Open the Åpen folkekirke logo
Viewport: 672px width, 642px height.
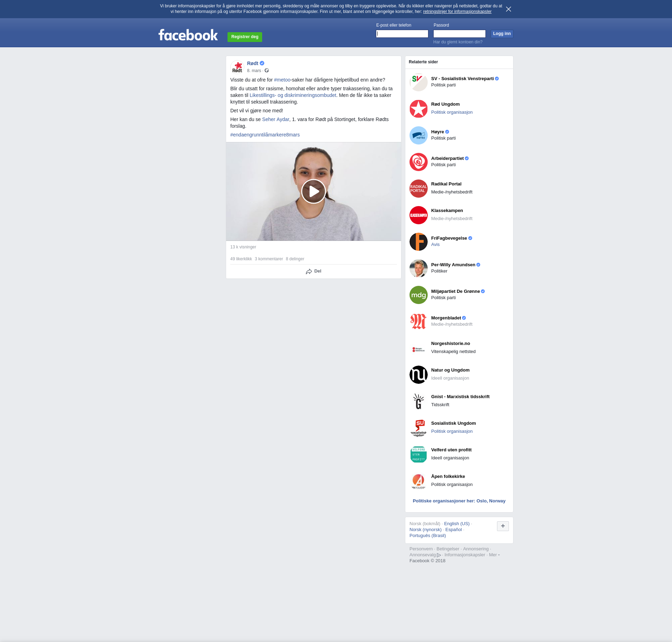419,481
